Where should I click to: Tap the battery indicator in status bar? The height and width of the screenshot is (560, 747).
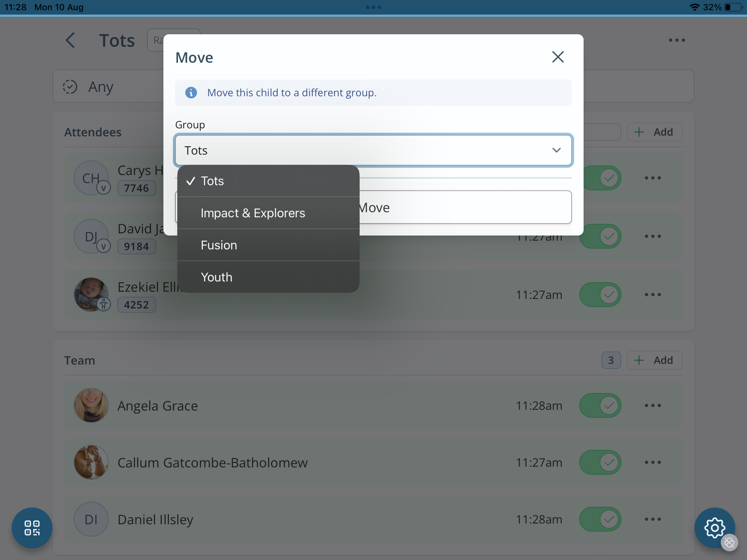tap(733, 7)
